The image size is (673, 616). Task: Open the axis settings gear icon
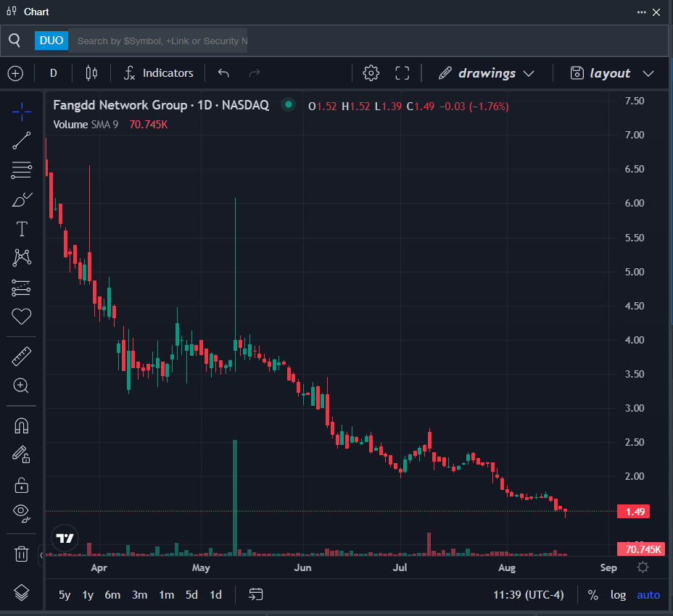pos(643,567)
